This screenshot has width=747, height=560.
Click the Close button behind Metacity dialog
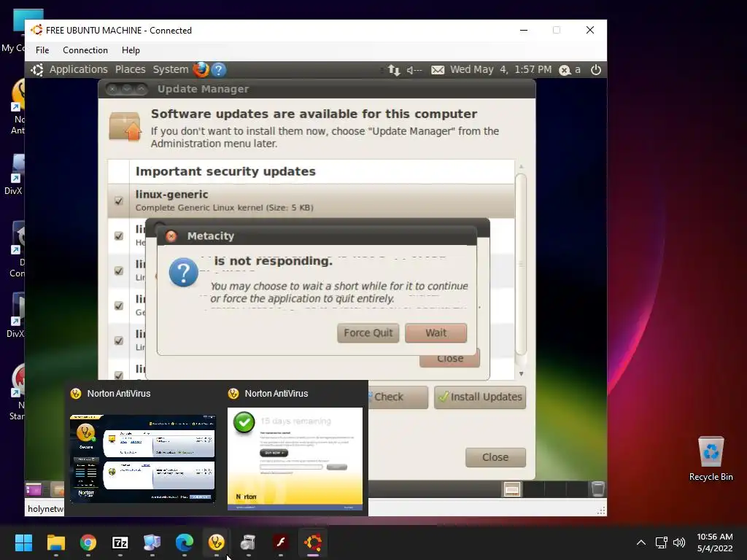point(449,361)
